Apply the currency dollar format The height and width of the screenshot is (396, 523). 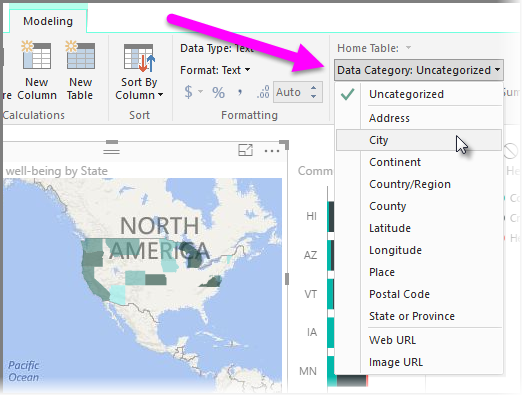tap(188, 92)
